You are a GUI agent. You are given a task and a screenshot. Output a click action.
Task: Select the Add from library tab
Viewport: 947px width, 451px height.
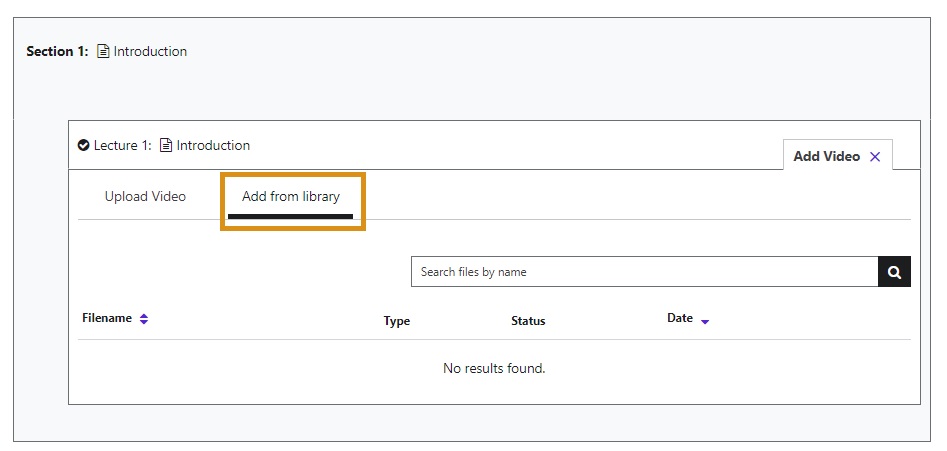(291, 197)
